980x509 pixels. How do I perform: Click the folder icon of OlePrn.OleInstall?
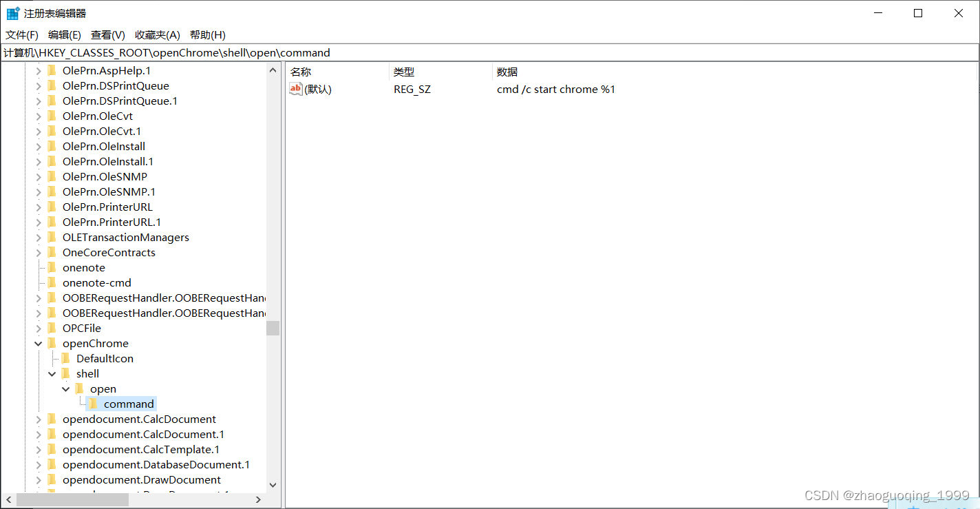tap(52, 146)
